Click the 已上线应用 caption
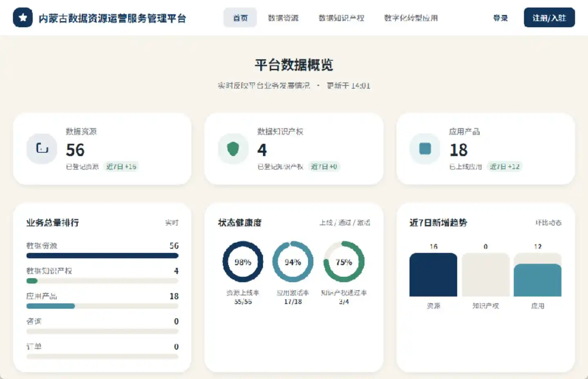The height and width of the screenshot is (379, 588). [x=465, y=167]
